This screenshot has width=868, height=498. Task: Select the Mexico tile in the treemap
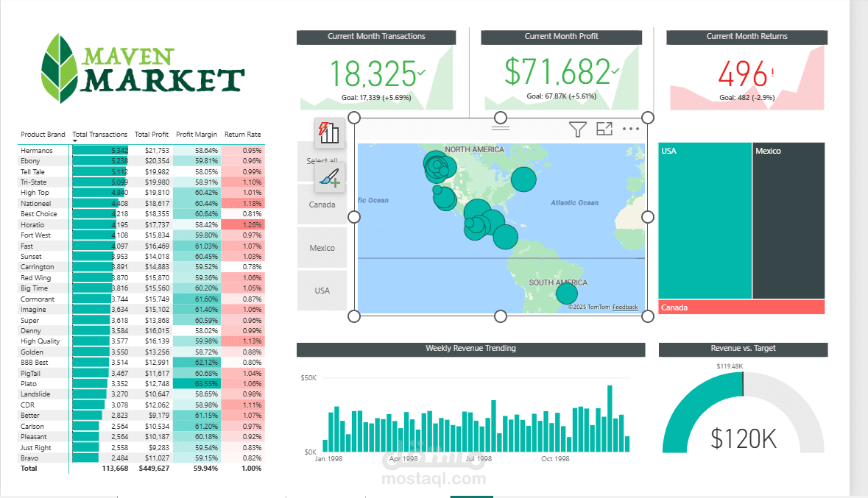788,221
